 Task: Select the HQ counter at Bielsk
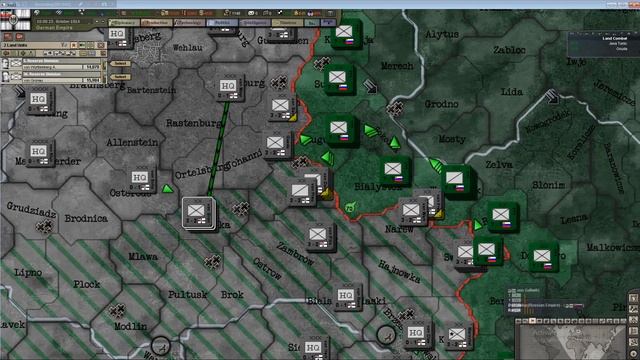click(348, 297)
